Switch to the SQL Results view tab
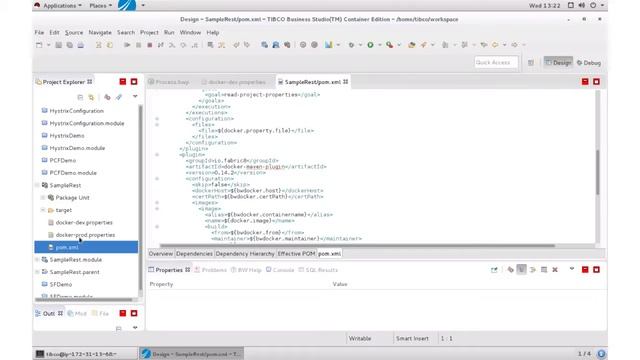 click(x=318, y=270)
